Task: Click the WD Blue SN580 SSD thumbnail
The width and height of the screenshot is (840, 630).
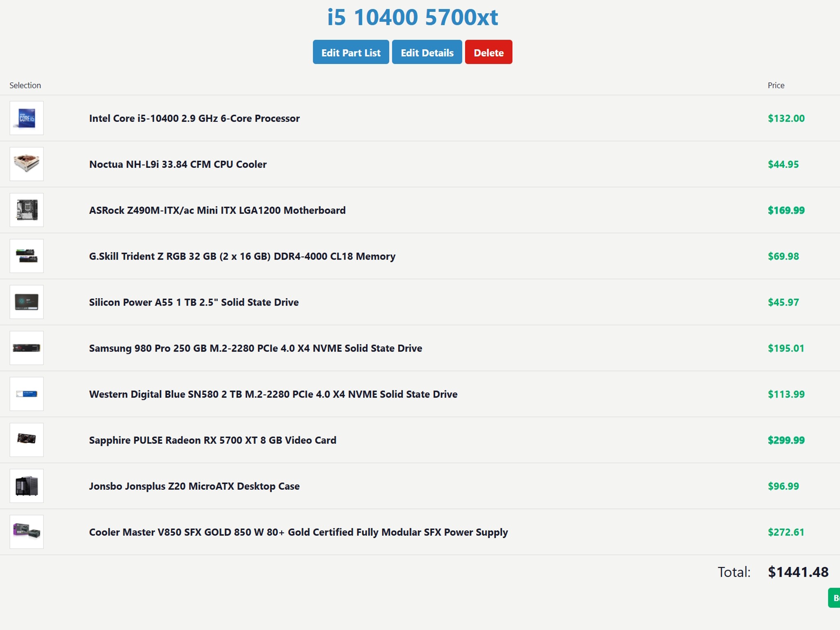Action: tap(27, 394)
